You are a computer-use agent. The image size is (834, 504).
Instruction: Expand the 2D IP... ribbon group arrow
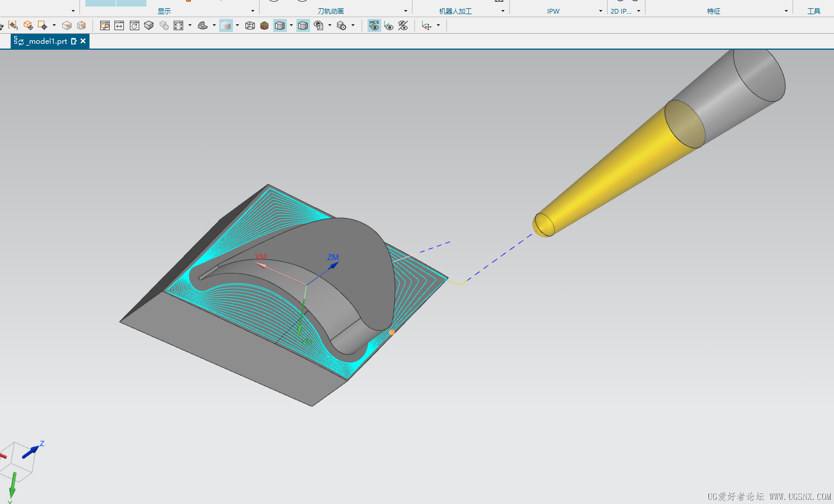[x=638, y=11]
